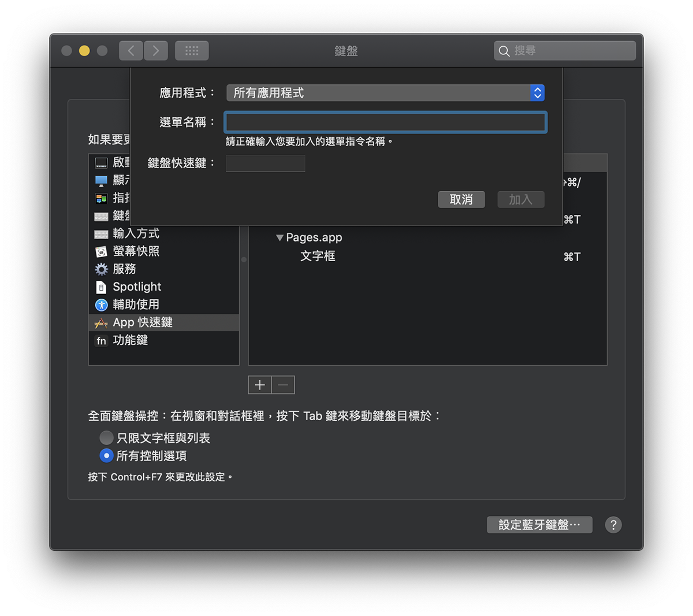Viewport: 693px width, 616px height.
Task: Select 所有控制選項 radio button
Action: (106, 455)
